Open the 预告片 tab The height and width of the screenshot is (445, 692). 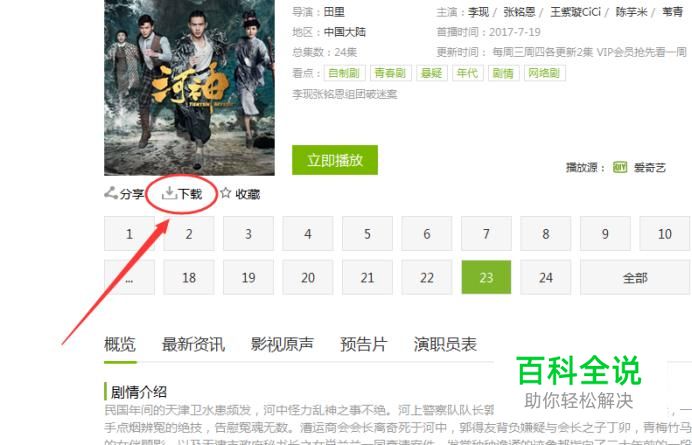364,344
